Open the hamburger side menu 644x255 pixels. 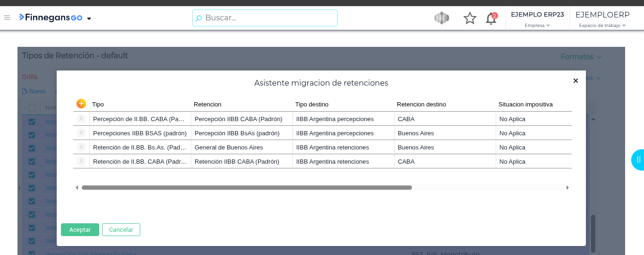7,18
